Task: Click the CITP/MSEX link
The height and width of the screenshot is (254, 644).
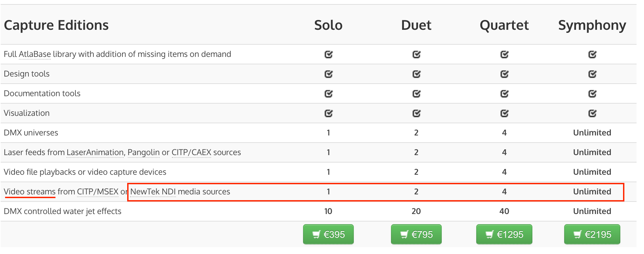Action: (x=98, y=192)
